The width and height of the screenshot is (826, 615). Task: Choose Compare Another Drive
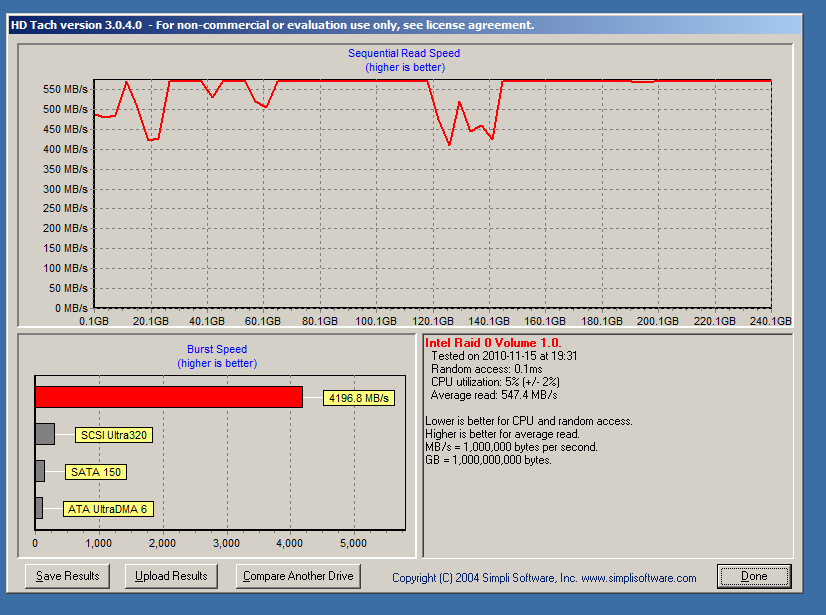(298, 576)
